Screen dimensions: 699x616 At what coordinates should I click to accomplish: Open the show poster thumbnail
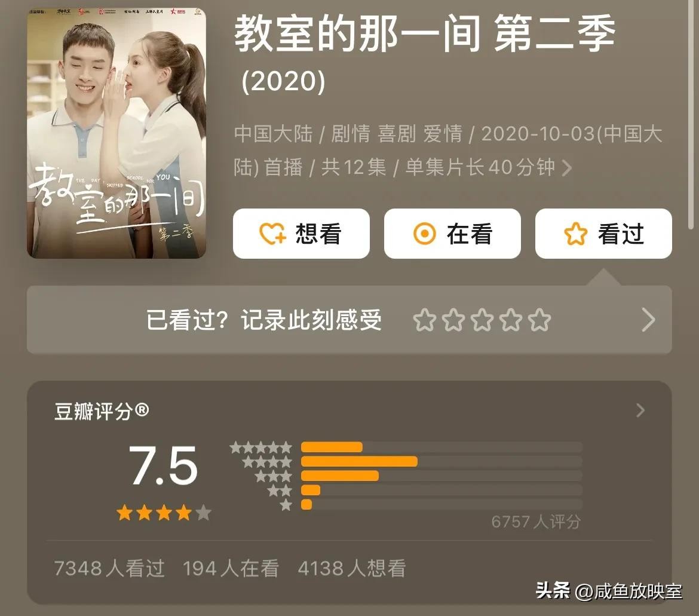pyautogui.click(x=116, y=133)
